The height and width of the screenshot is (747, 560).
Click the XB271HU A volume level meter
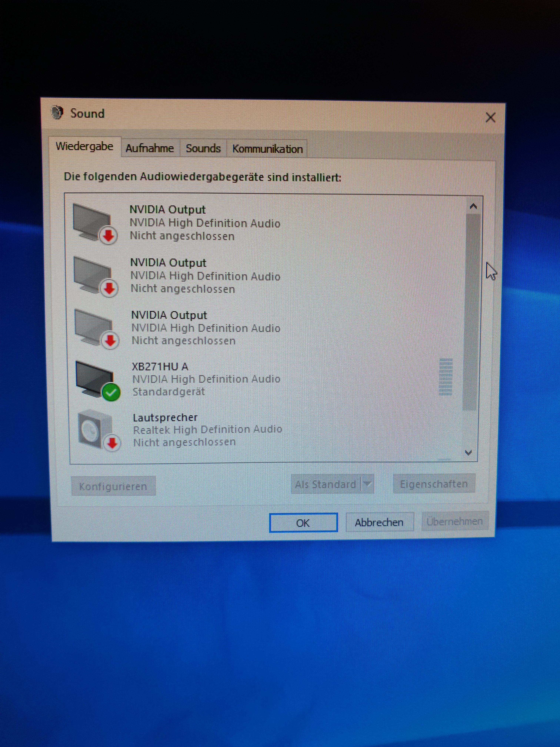445,377
